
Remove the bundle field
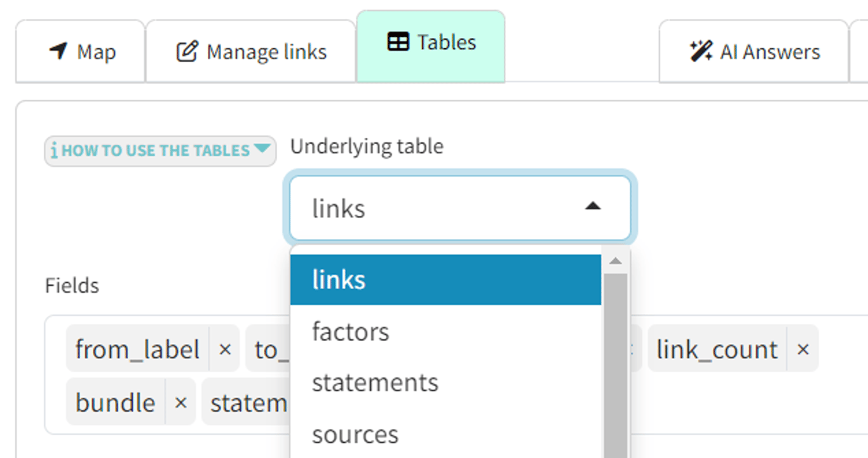point(180,403)
